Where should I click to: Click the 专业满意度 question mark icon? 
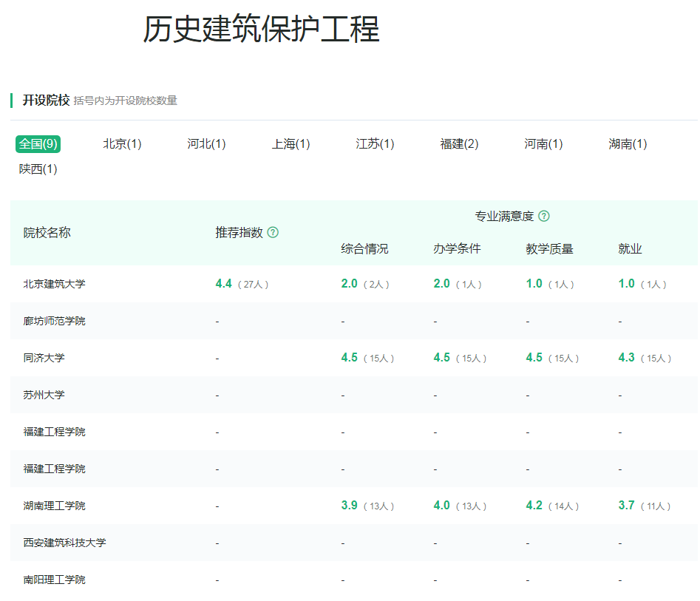(544, 216)
